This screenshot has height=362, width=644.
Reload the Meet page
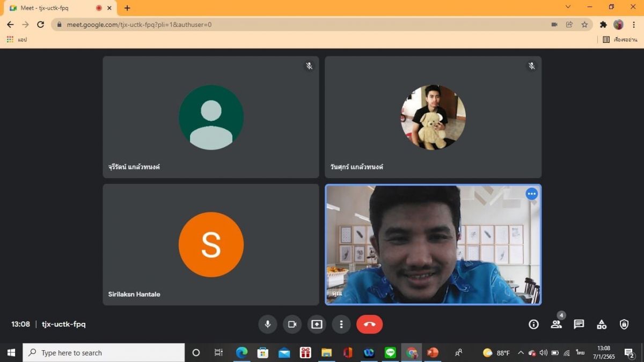coord(40,25)
